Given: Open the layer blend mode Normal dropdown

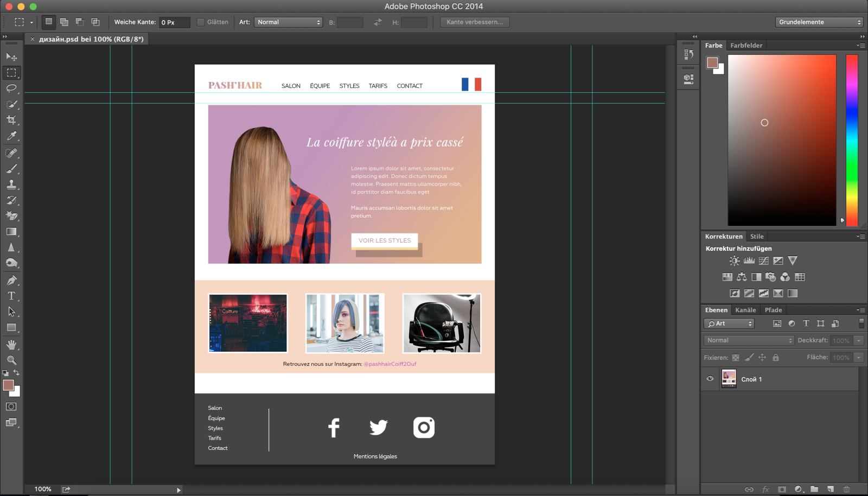Looking at the screenshot, I should tap(749, 340).
